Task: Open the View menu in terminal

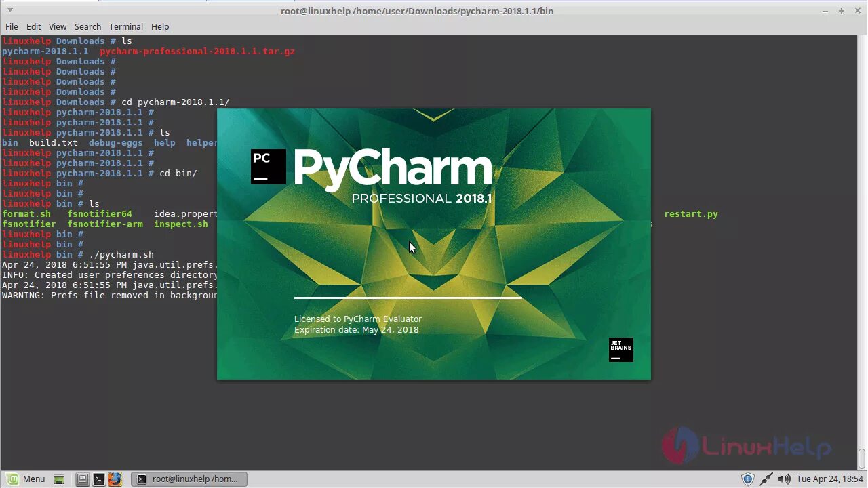Action: pyautogui.click(x=58, y=26)
